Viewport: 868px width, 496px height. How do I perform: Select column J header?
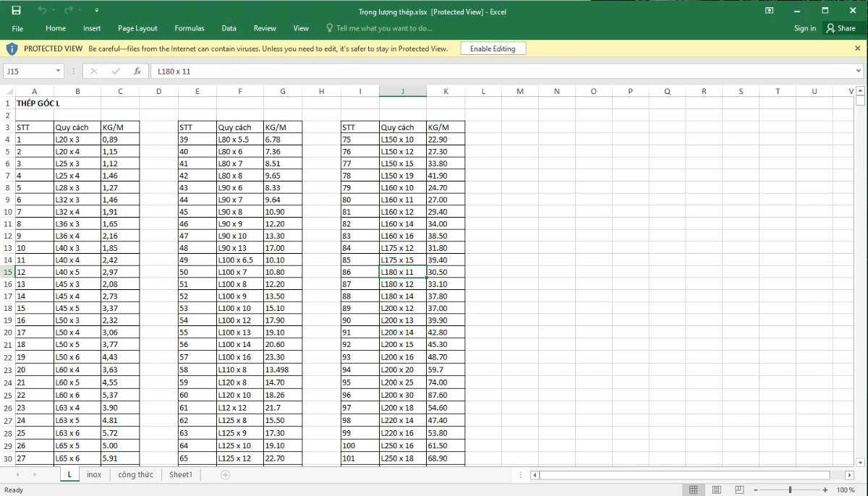click(403, 91)
